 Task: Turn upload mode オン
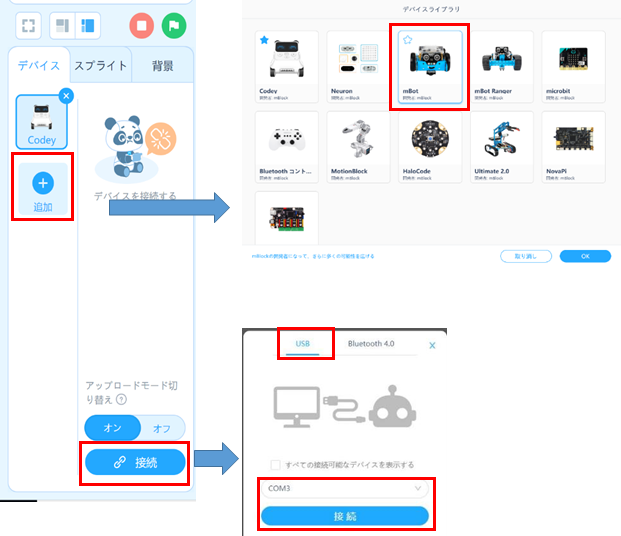(x=112, y=428)
